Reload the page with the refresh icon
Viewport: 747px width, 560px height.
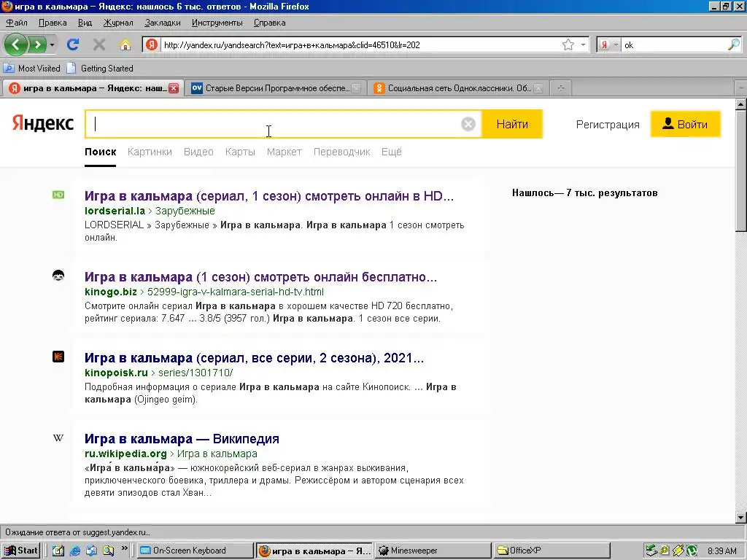tap(73, 44)
